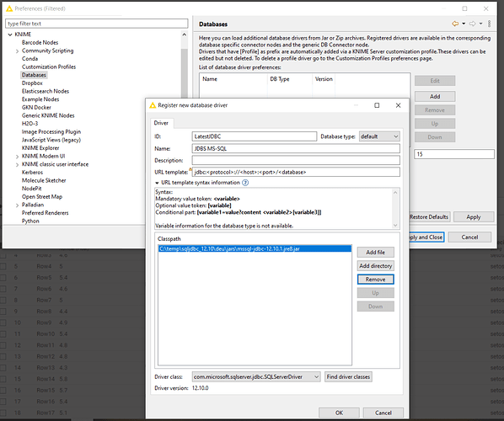Click the Description input field
This screenshot has width=504, height=421.
pos(296,160)
